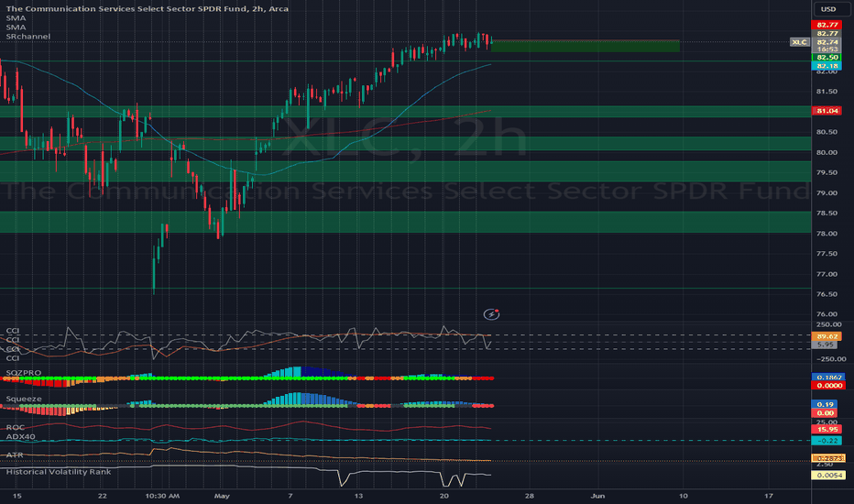Click the orange 0.2873 ATR value tag

(x=827, y=458)
